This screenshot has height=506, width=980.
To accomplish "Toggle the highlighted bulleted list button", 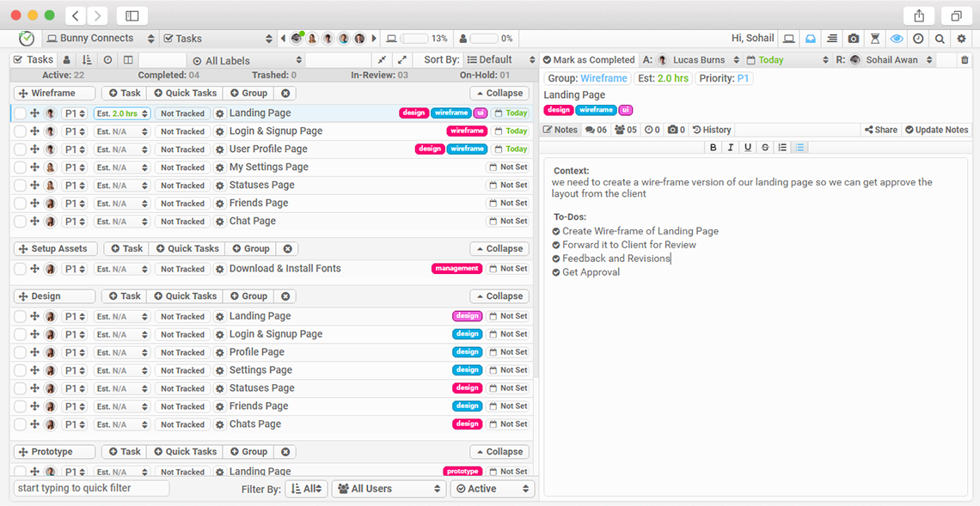I will (800, 148).
